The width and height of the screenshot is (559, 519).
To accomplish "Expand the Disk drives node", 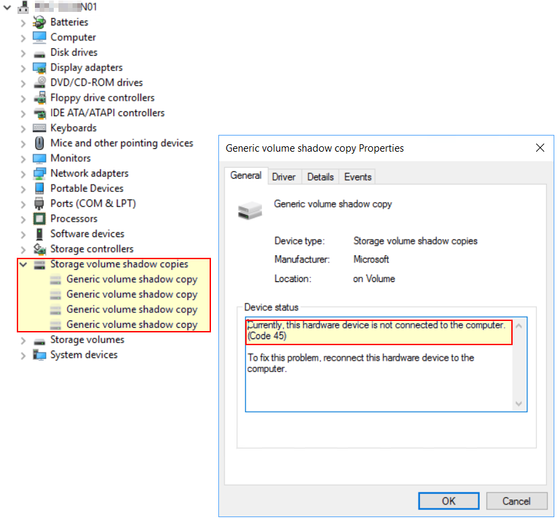I will click(x=23, y=53).
